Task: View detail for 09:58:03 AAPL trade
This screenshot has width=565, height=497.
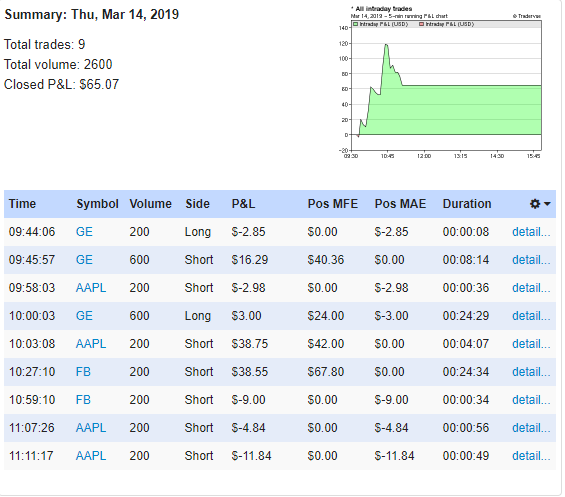Action: [531, 288]
